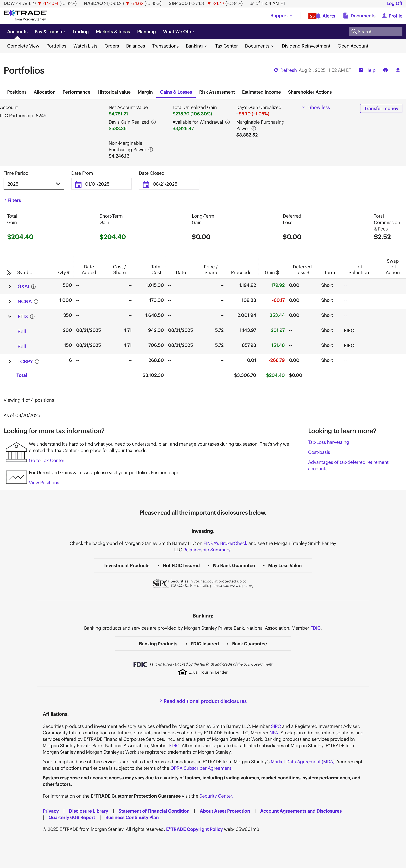Image resolution: width=406 pixels, height=868 pixels.
Task: Click info icon for Day's Gain Realized
Action: click(154, 122)
